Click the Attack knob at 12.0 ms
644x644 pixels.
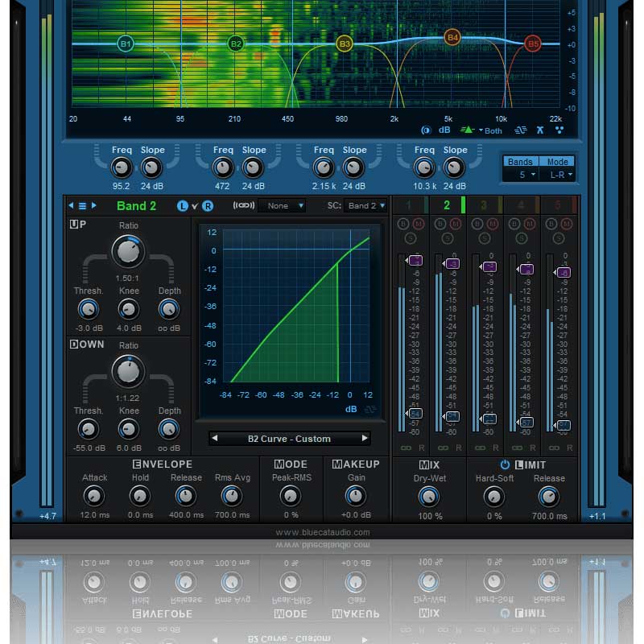[94, 496]
